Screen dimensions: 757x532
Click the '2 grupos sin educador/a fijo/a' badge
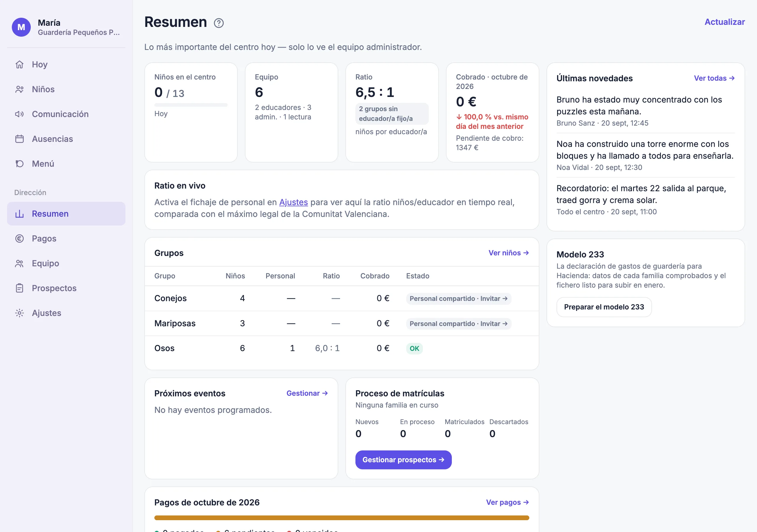[392, 114]
